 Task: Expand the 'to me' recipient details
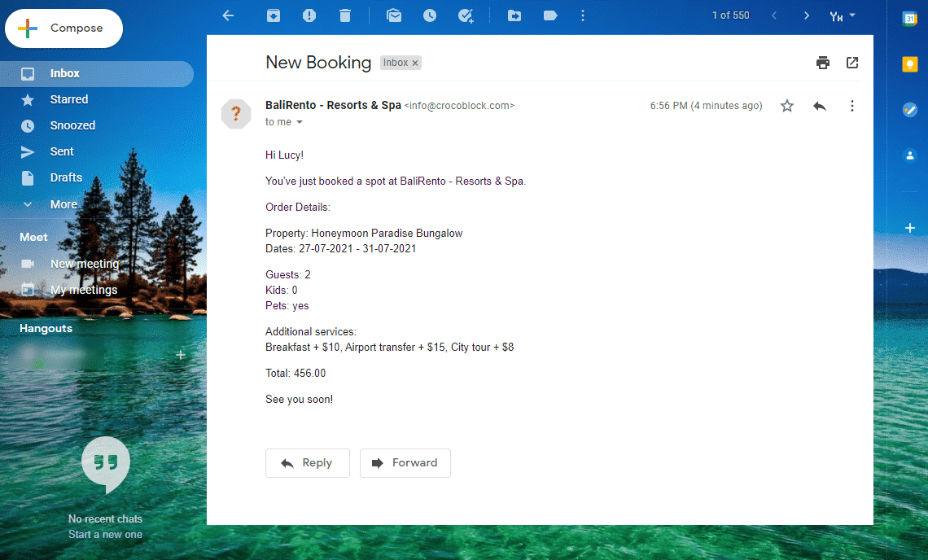click(x=300, y=122)
